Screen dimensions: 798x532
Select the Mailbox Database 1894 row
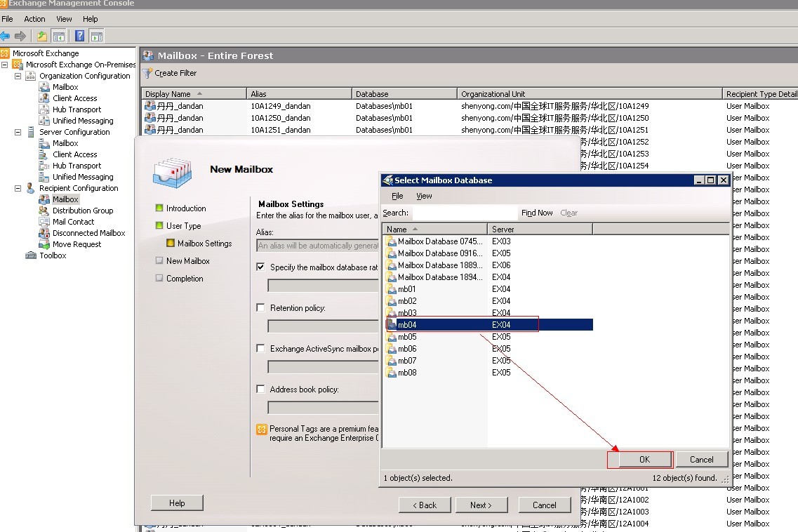(x=489, y=277)
